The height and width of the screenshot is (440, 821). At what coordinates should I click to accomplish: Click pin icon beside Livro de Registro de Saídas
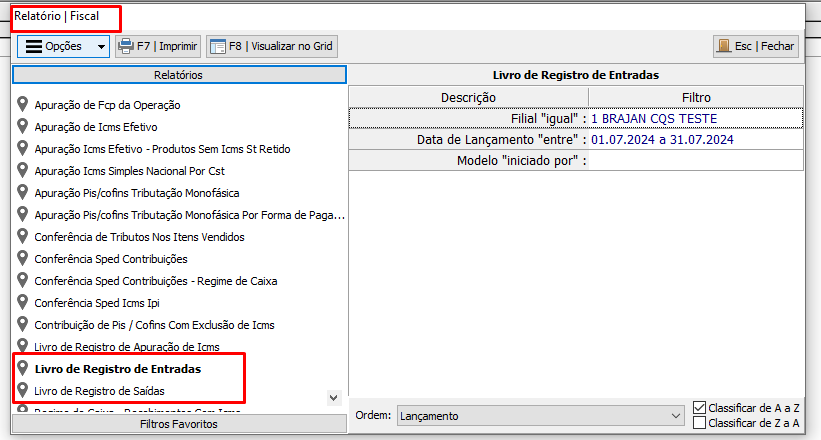[x=23, y=390]
